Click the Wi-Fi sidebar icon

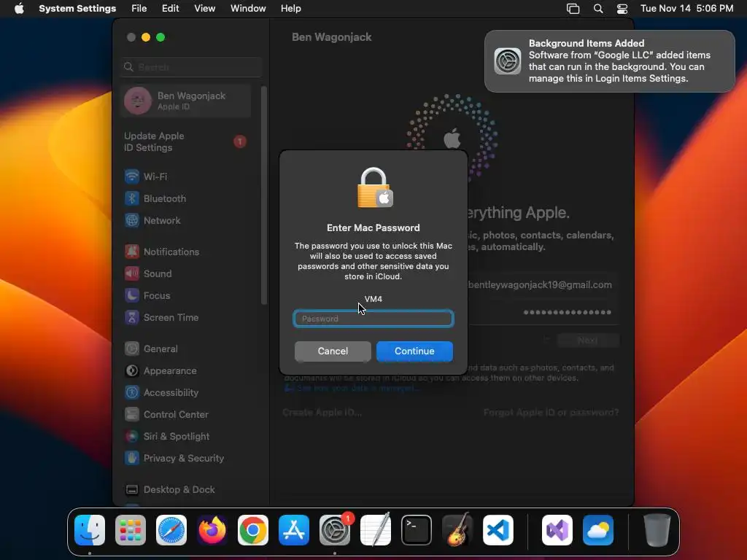tap(132, 176)
